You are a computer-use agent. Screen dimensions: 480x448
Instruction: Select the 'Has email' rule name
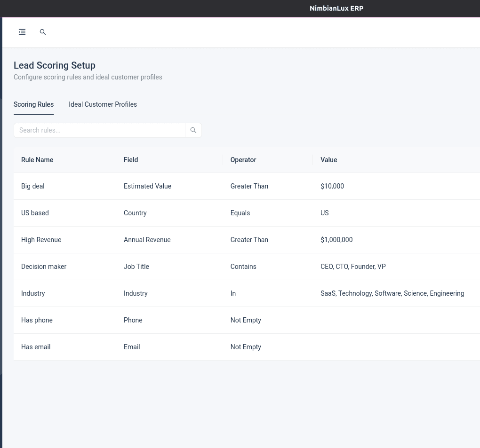pos(35,347)
